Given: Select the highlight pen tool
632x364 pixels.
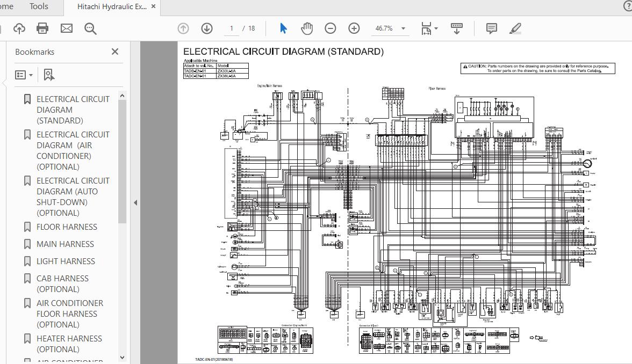Looking at the screenshot, I should [x=515, y=28].
